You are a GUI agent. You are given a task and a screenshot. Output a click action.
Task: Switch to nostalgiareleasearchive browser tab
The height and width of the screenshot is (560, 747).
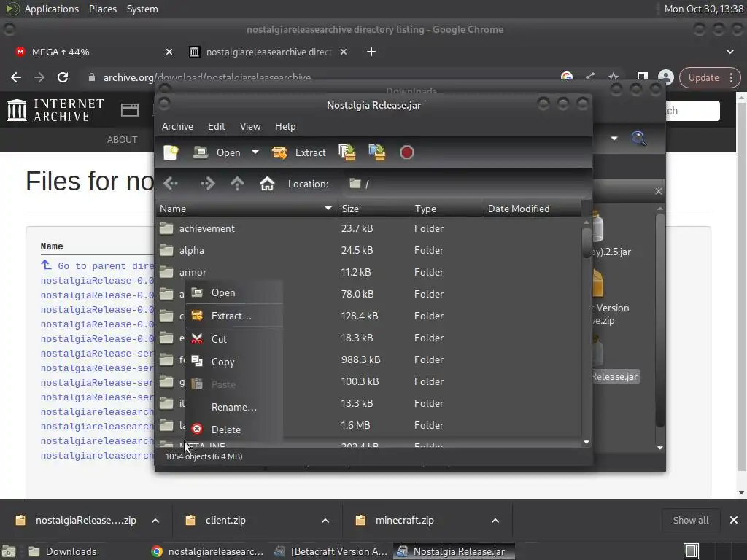point(268,52)
